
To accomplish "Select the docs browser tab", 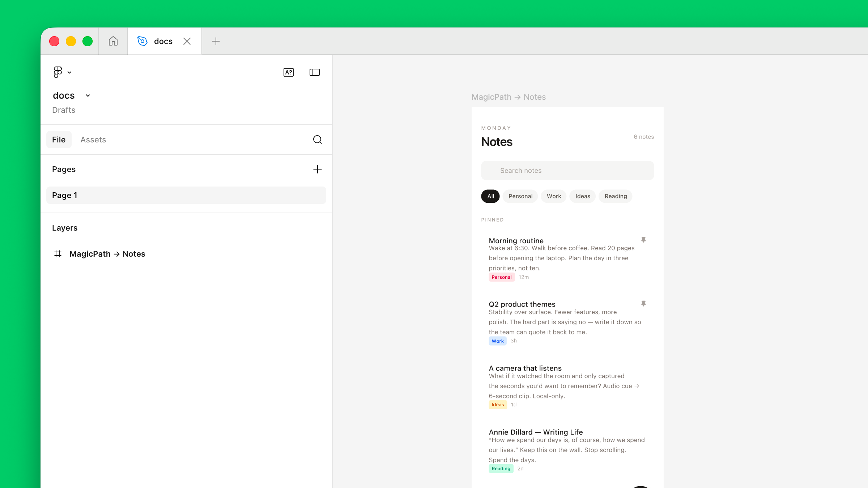I will 165,41.
